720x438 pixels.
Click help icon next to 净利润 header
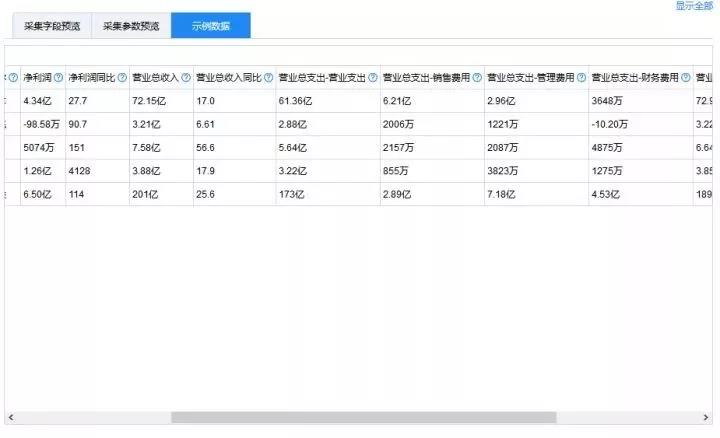[58, 78]
